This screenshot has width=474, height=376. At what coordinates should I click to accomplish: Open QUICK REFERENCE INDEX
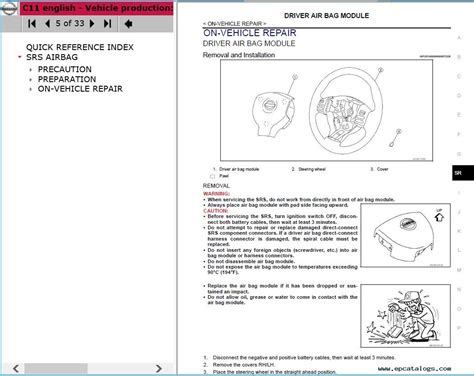(x=80, y=47)
